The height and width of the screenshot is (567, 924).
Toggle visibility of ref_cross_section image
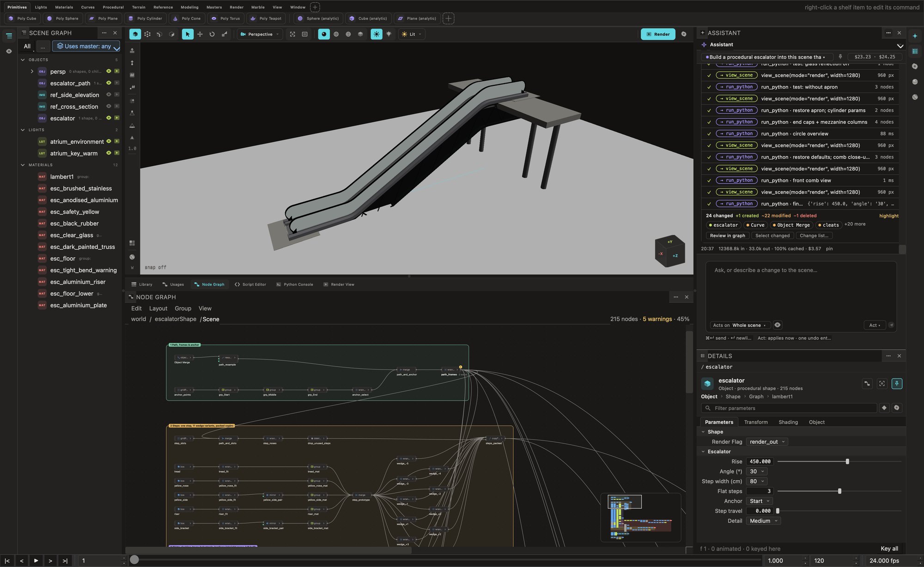[109, 106]
